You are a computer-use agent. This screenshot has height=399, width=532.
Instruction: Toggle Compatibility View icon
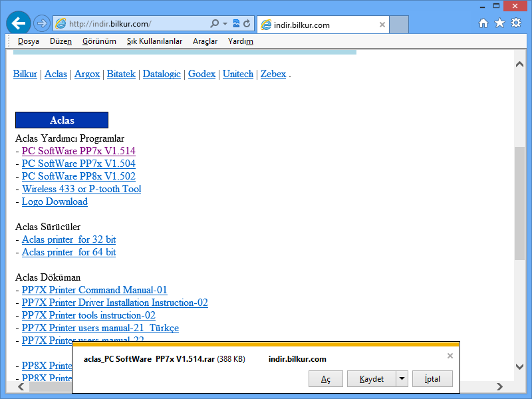tap(236, 23)
